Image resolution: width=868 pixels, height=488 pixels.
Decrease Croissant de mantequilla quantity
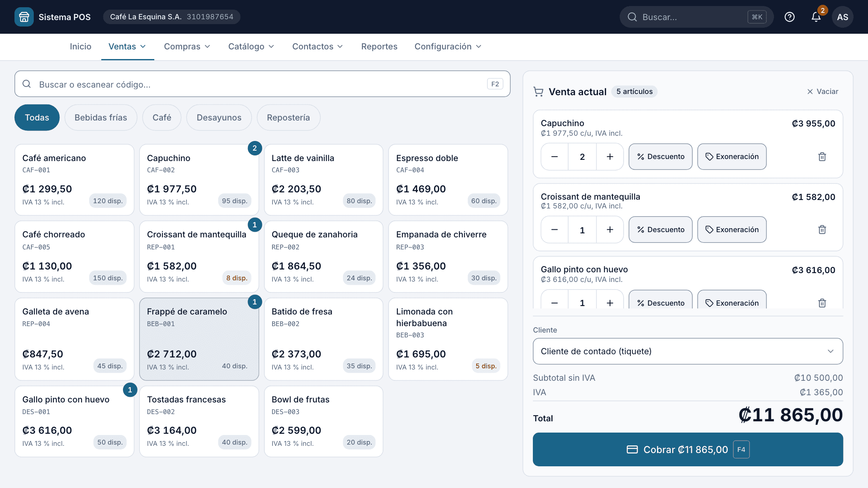[555, 230]
